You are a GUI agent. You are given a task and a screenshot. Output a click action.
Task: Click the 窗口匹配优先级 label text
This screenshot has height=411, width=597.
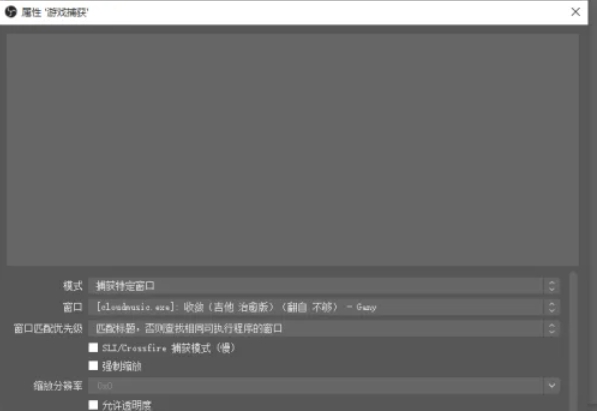(48, 328)
